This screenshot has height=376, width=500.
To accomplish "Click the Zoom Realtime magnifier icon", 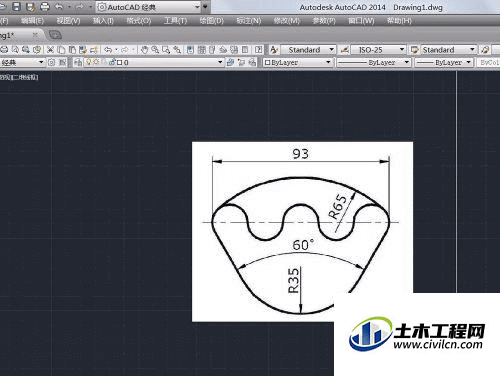I will click(x=155, y=50).
